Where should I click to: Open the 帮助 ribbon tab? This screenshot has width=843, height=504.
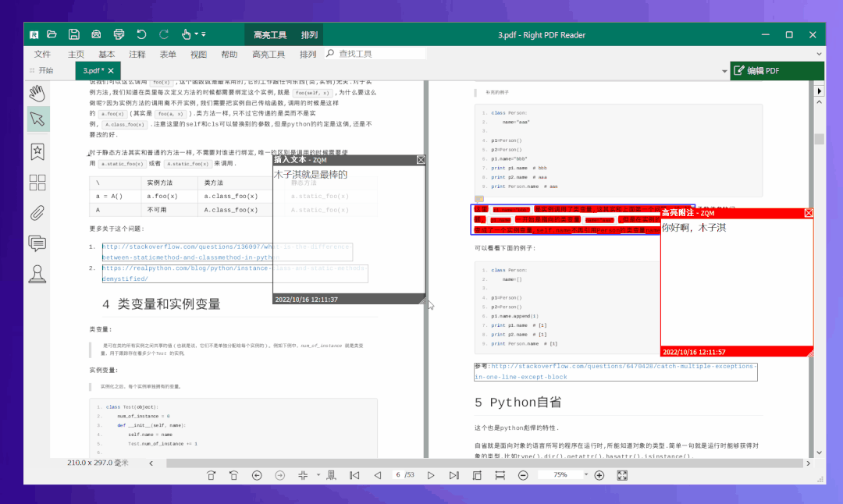point(229,55)
